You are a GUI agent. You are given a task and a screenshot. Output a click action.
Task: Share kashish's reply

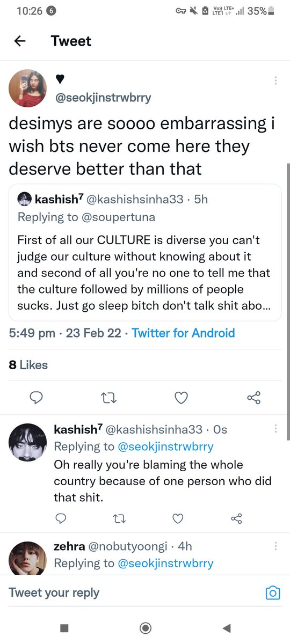click(x=236, y=518)
